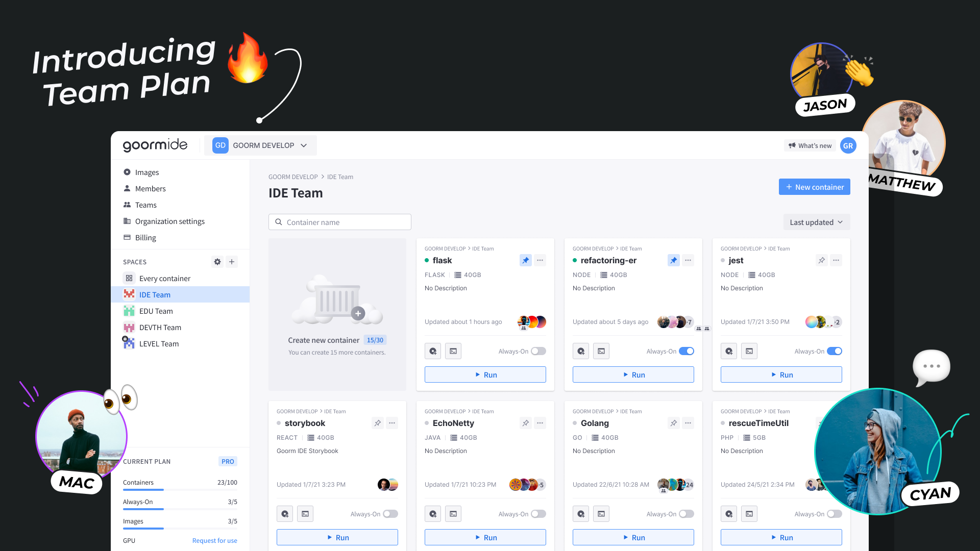
Task: Unpin the refactoring-er container
Action: (x=673, y=260)
